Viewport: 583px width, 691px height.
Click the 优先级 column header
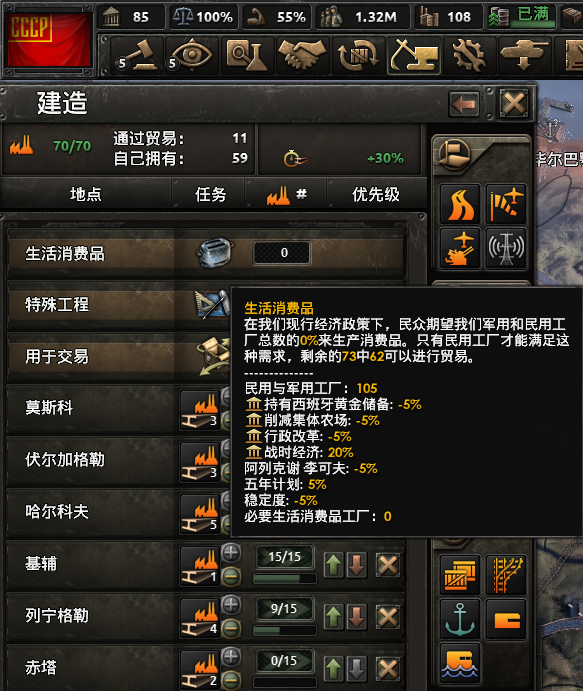coord(376,194)
